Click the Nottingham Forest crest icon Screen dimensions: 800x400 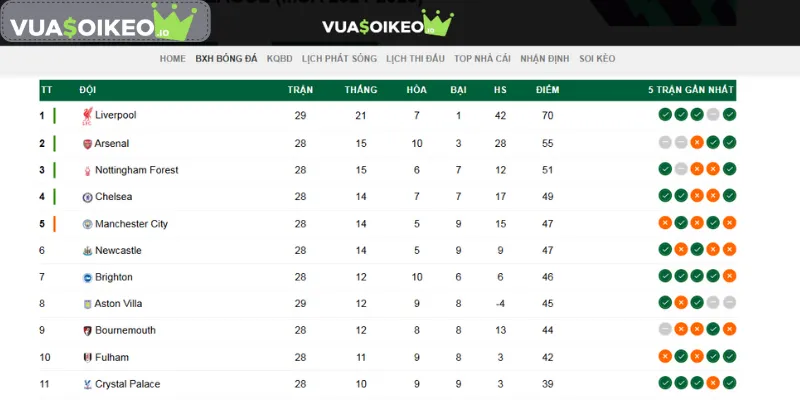[87, 170]
